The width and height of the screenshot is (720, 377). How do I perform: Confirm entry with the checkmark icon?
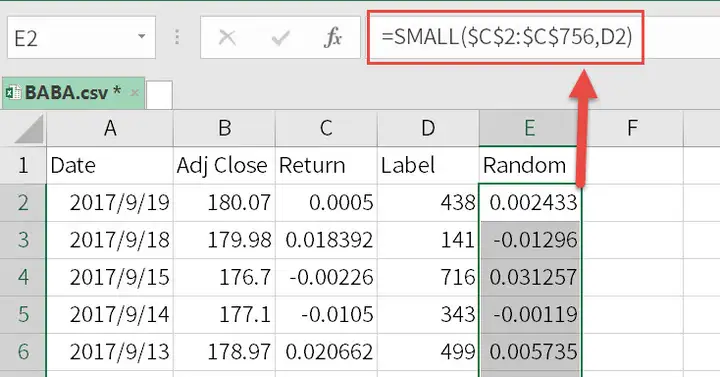(x=280, y=38)
